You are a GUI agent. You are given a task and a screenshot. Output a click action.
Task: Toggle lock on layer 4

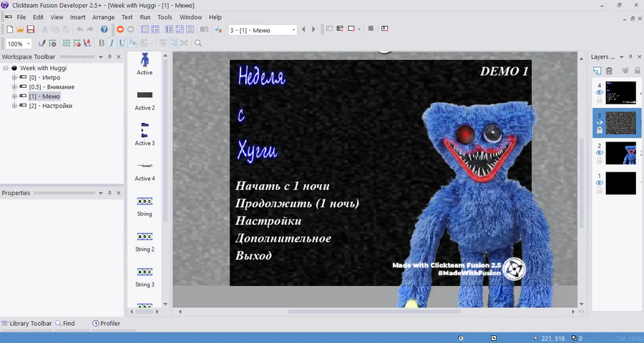599,100
